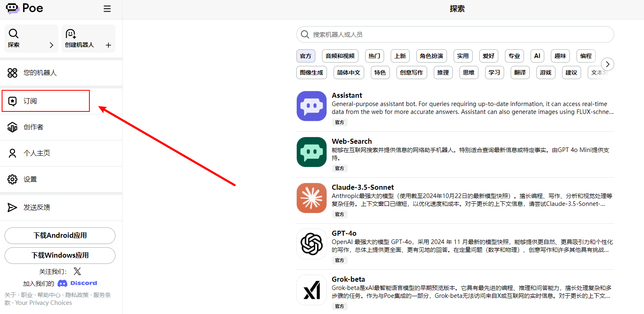Toggle the hamburger sidebar menu
Image resolution: width=644 pixels, height=314 pixels.
pyautogui.click(x=107, y=9)
